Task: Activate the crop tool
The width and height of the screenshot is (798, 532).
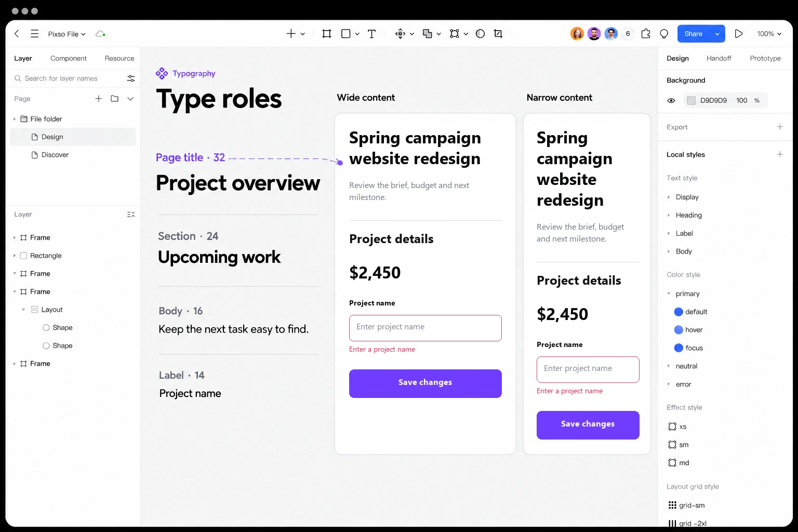Action: [x=498, y=34]
